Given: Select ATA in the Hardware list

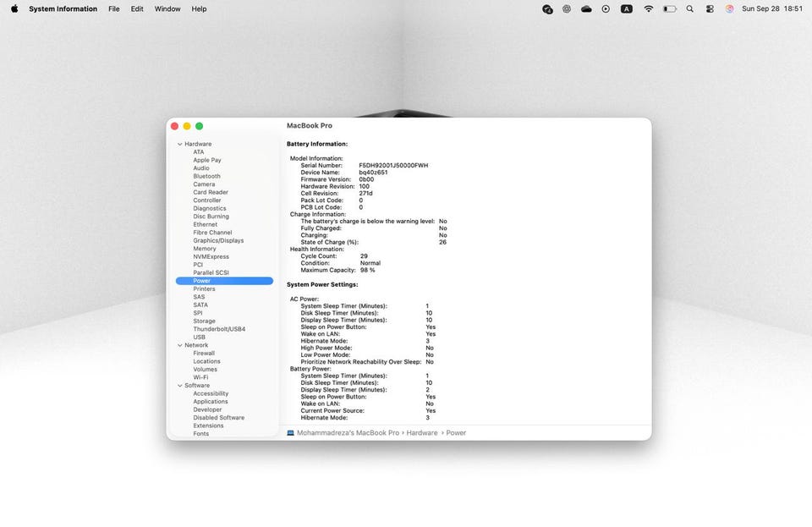Looking at the screenshot, I should (198, 152).
